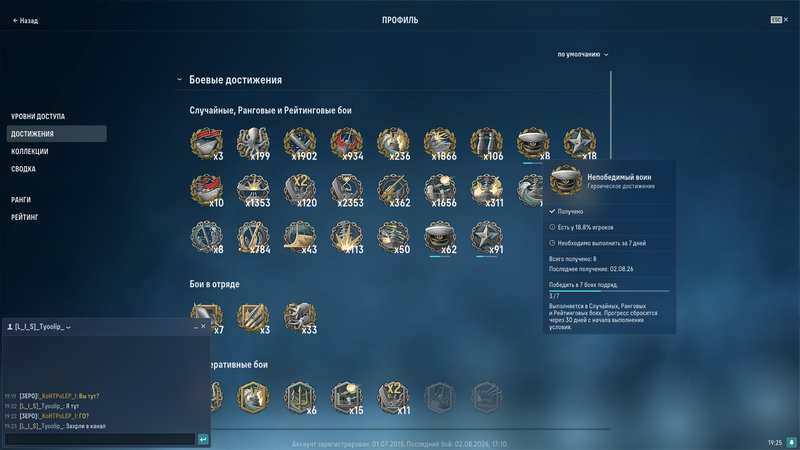Screen dimensions: 800x450
Task: Collapse the Боевые достижения section
Action: click(x=179, y=80)
